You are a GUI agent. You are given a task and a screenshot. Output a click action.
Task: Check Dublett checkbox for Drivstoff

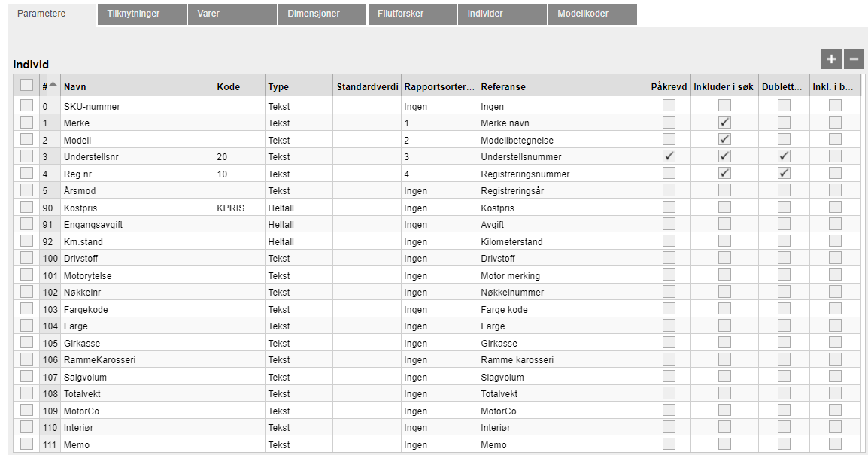(x=784, y=258)
